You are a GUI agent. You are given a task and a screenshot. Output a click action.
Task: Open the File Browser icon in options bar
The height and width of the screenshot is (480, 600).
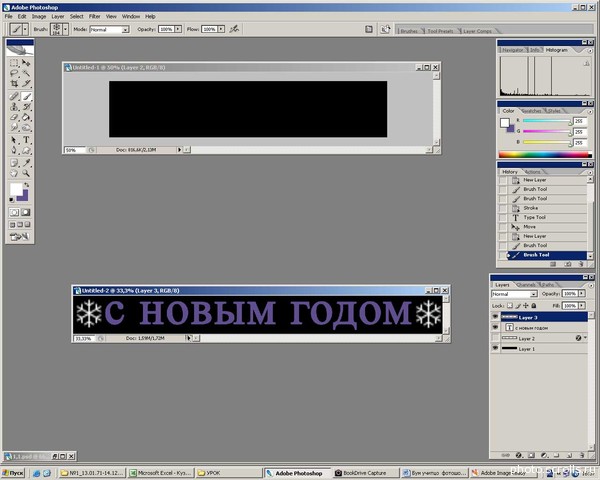pos(385,29)
